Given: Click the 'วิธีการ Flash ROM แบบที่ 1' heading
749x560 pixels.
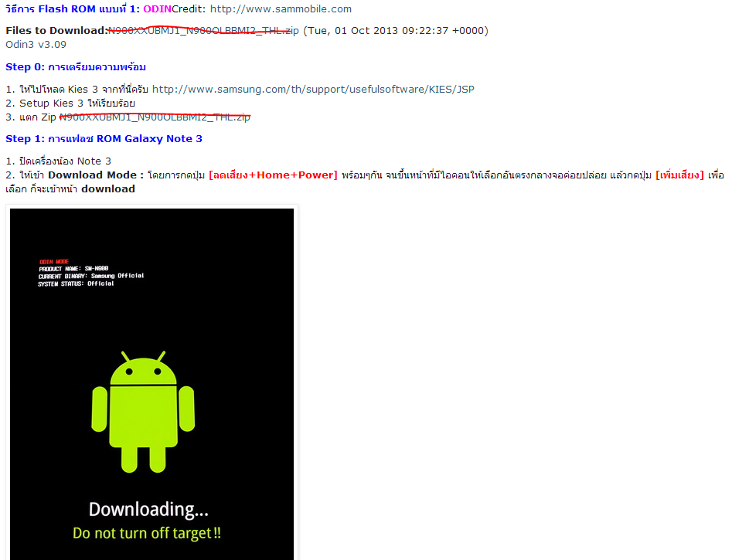Looking at the screenshot, I should coord(73,9).
